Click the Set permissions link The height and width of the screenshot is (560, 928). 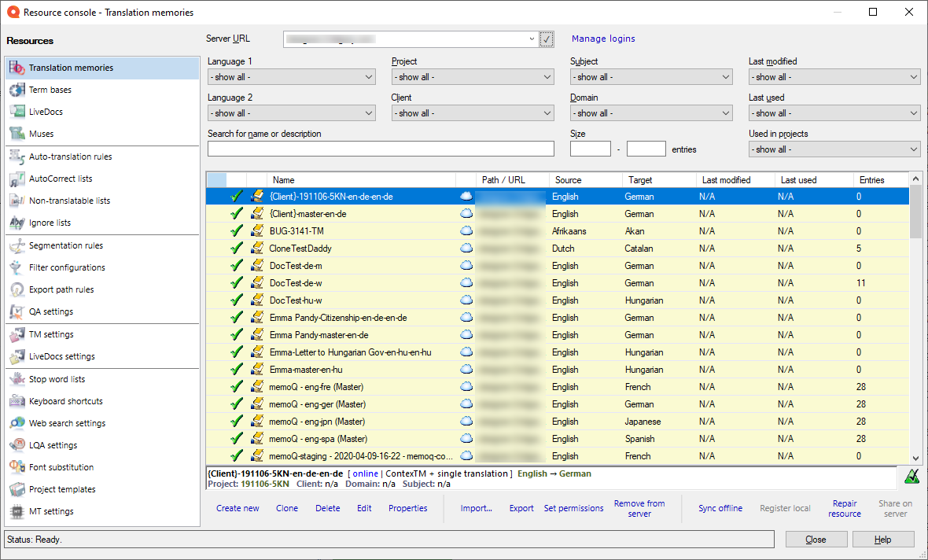(573, 509)
